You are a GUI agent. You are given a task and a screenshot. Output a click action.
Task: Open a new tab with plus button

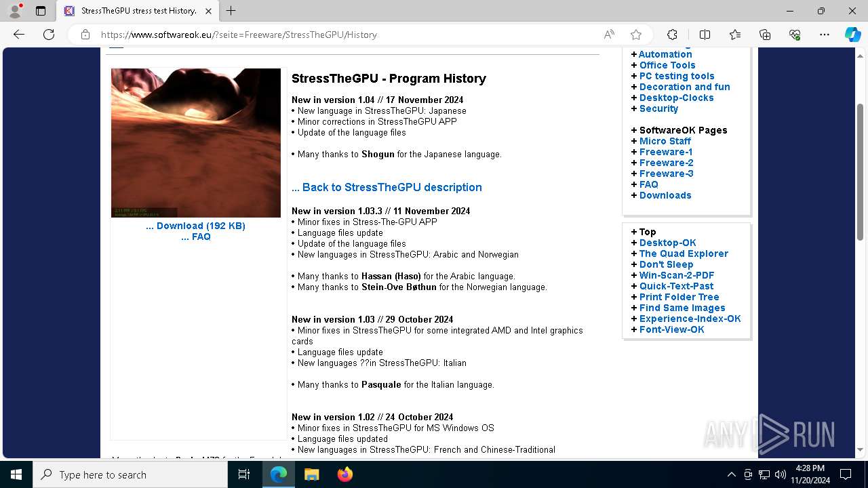pos(231,11)
